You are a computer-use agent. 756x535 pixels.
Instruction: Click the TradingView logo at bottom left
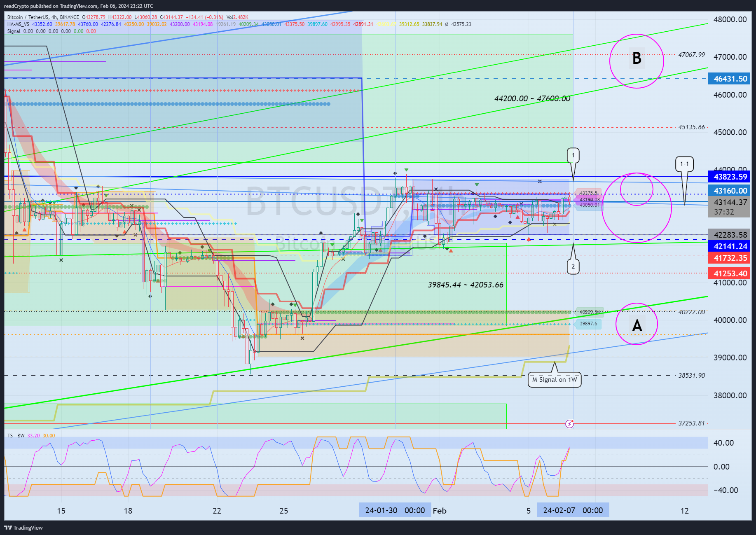tap(23, 528)
